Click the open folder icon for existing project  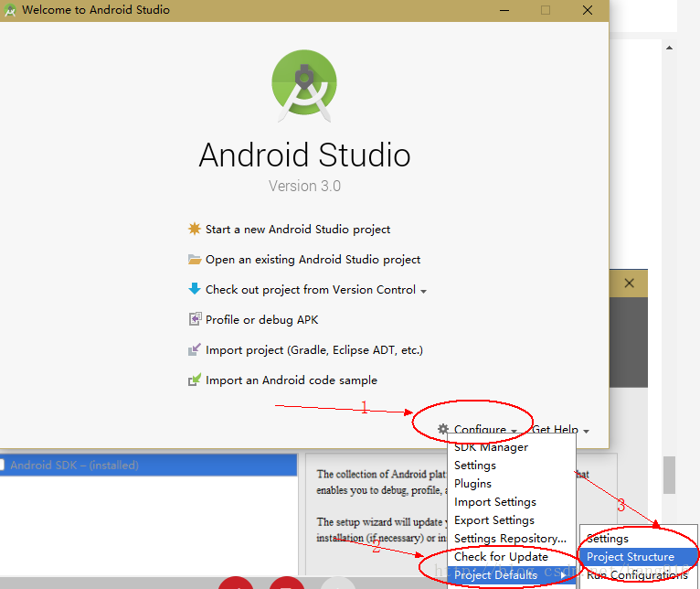coord(195,259)
